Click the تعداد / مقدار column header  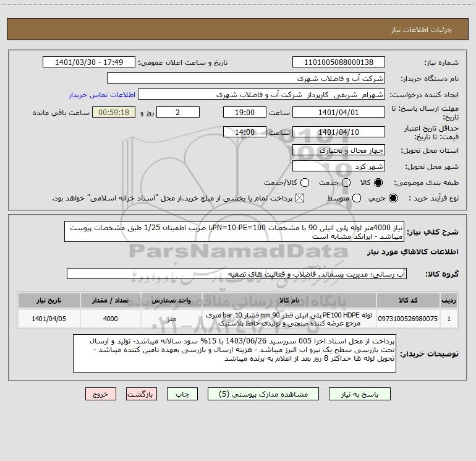coord(110,300)
